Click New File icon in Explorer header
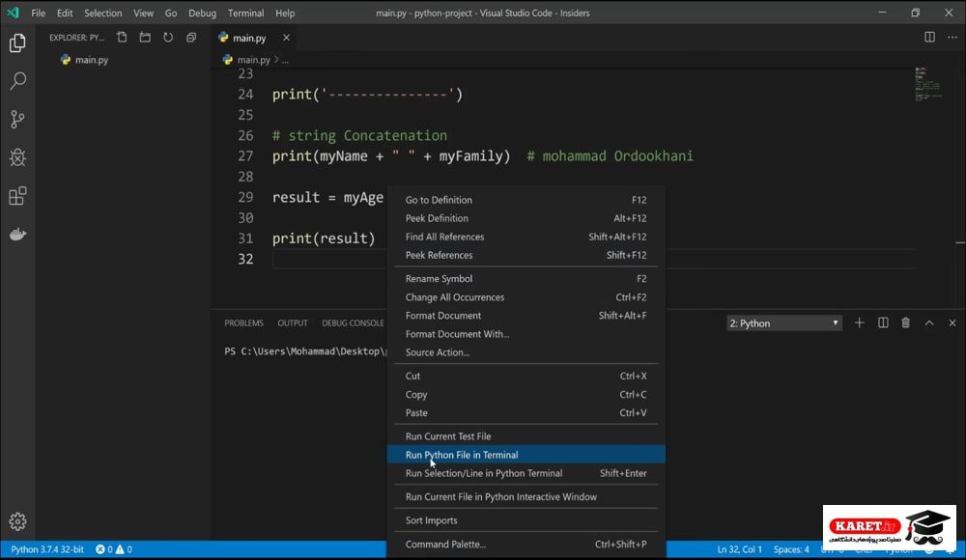This screenshot has height=560, width=966. click(122, 38)
